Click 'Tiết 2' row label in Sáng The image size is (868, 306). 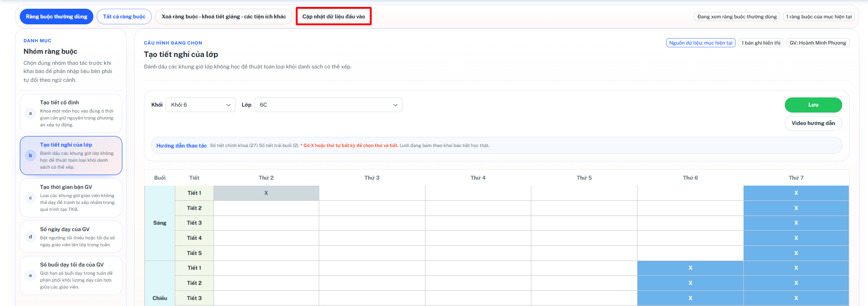coord(194,208)
